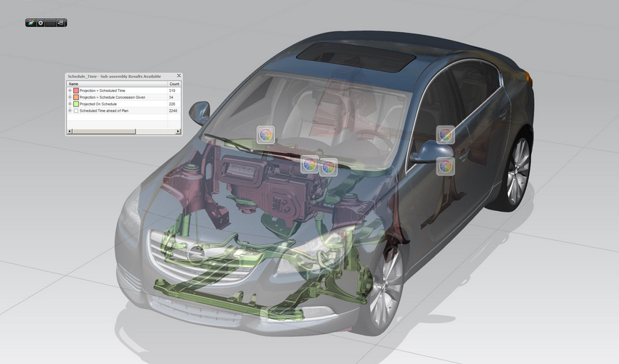Click the rightmost window-layout icon in the toolbar
Screen dimensions: 619x364
point(61,22)
